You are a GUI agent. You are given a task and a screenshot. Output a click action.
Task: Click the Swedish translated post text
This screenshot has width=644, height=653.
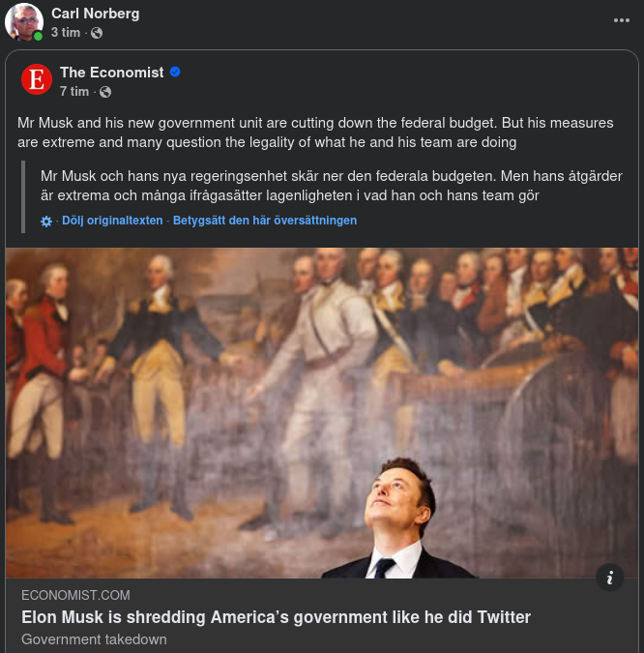click(290, 186)
